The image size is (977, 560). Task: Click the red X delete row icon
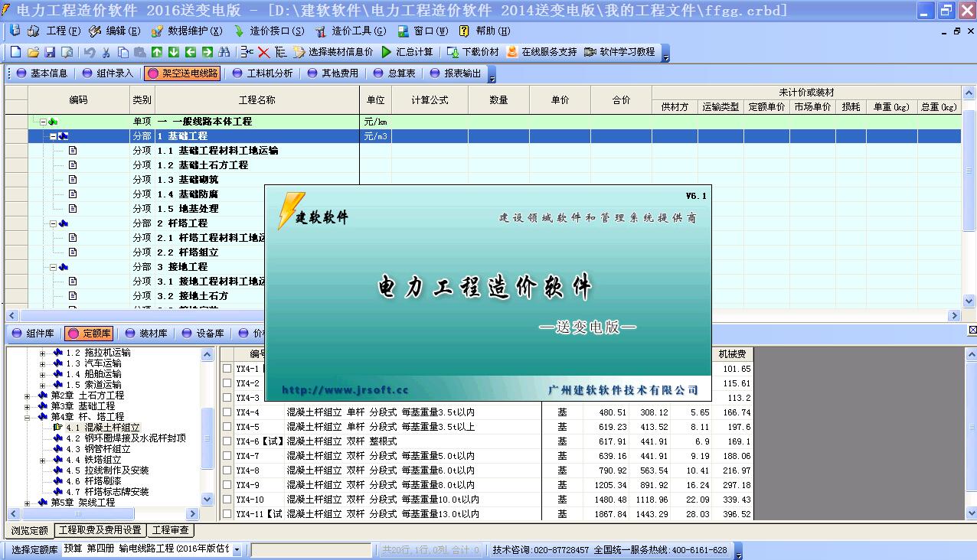point(263,51)
